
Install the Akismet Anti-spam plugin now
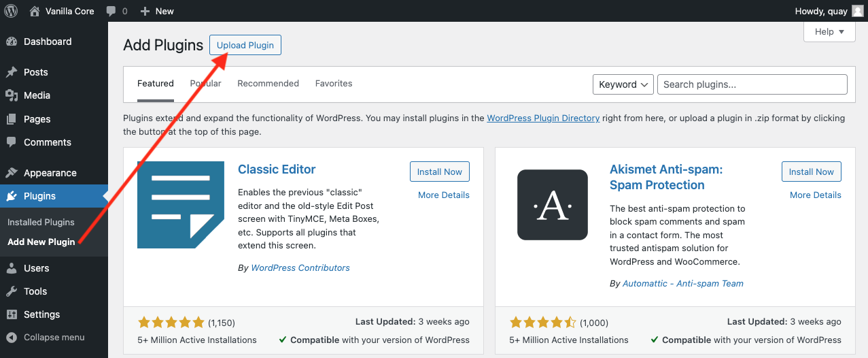(812, 172)
